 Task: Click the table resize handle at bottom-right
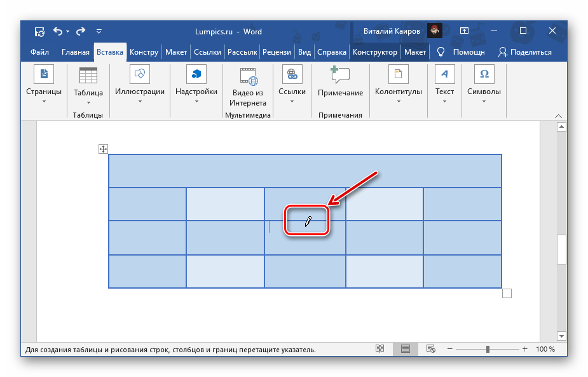click(507, 293)
